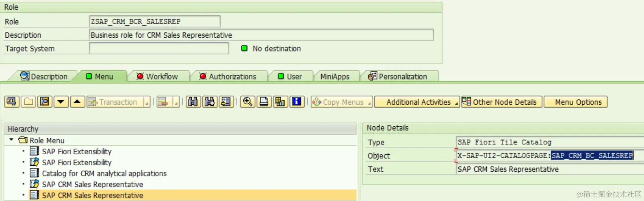644x201 pixels.
Task: Click the import or translate node icon
Action: 226,102
